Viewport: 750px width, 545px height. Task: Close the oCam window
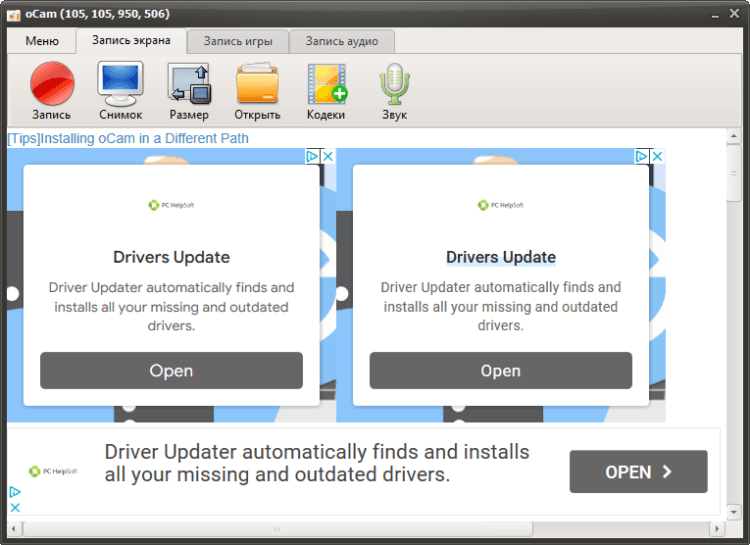pos(735,14)
